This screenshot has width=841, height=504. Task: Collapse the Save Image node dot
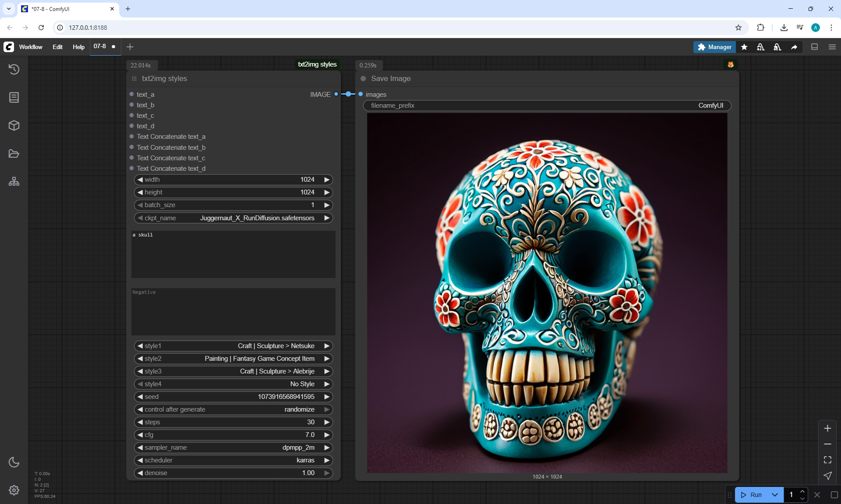[x=363, y=79]
